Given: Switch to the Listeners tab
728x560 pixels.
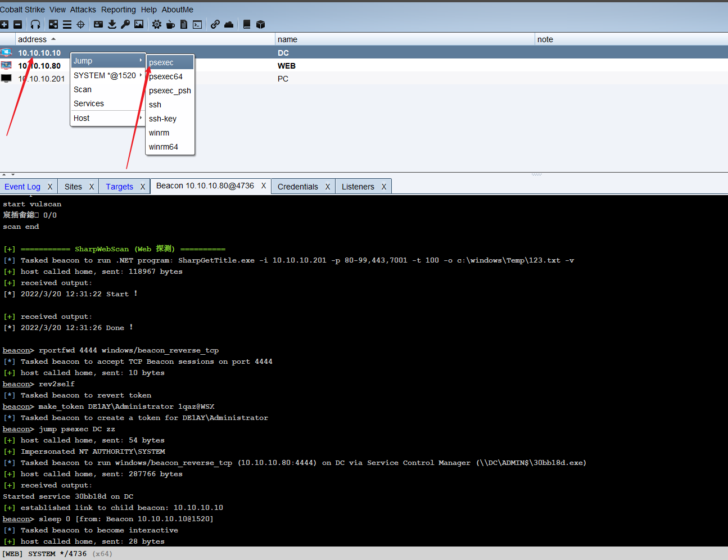Looking at the screenshot, I should [358, 187].
